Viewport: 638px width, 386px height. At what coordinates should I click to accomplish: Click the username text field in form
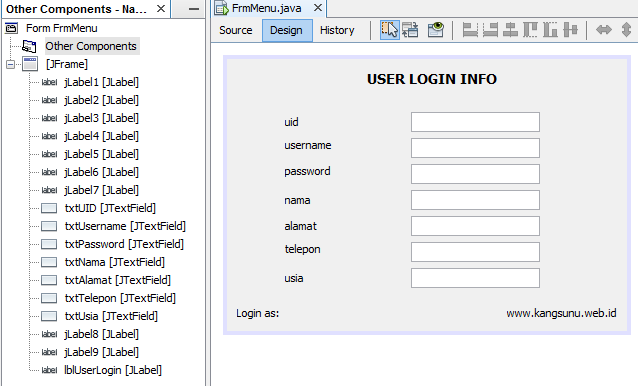click(x=475, y=148)
